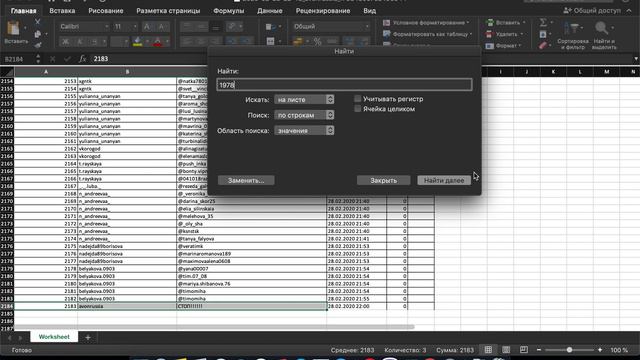Click the Найти далее button

tap(444, 180)
